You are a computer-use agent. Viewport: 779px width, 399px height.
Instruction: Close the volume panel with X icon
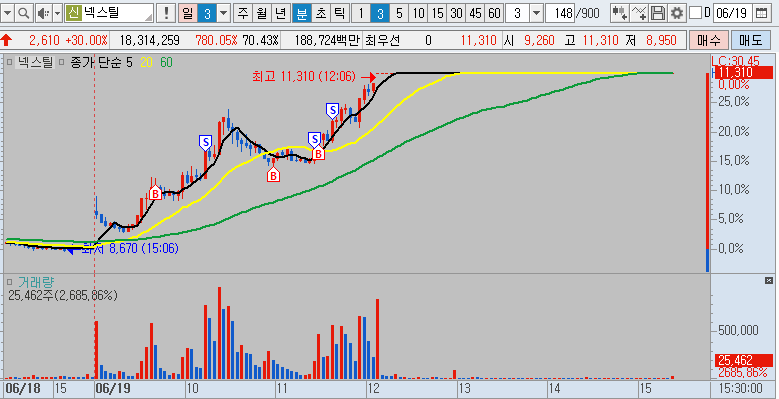point(769,281)
